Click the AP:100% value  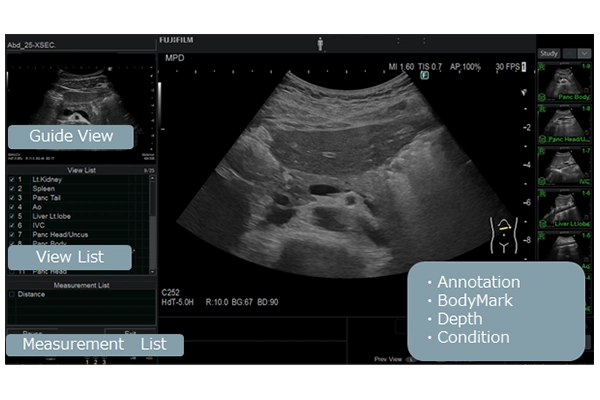[x=465, y=67]
